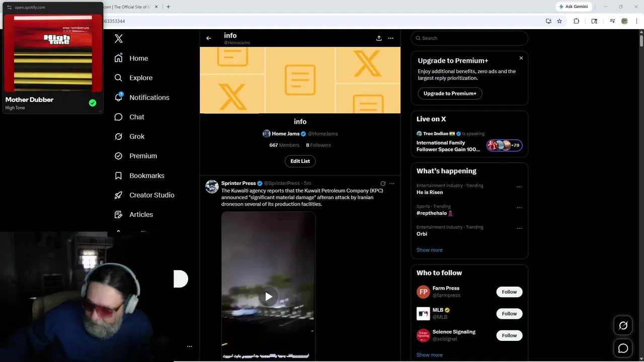The height and width of the screenshot is (362, 644).
Task: Follow Farm Press
Action: point(509,292)
